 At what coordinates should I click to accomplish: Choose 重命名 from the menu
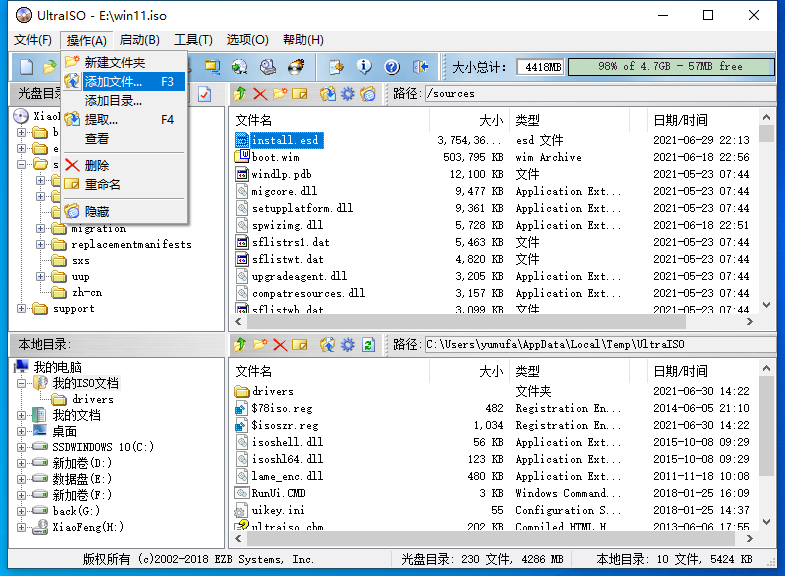point(124,185)
